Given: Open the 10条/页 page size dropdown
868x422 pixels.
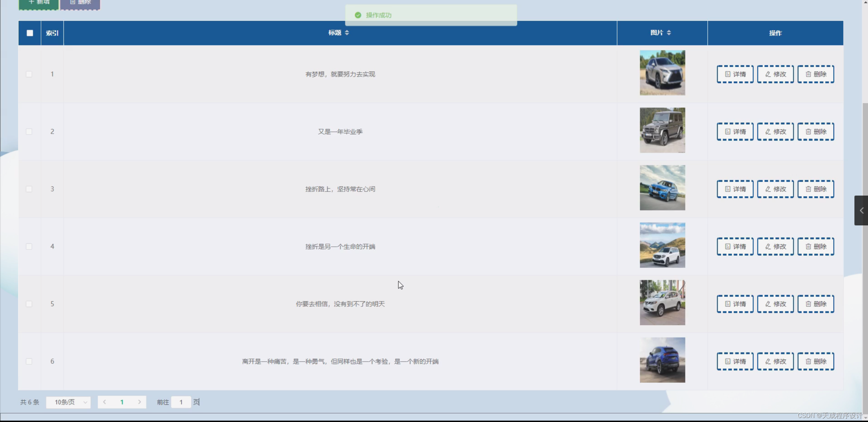Looking at the screenshot, I should click(x=68, y=402).
